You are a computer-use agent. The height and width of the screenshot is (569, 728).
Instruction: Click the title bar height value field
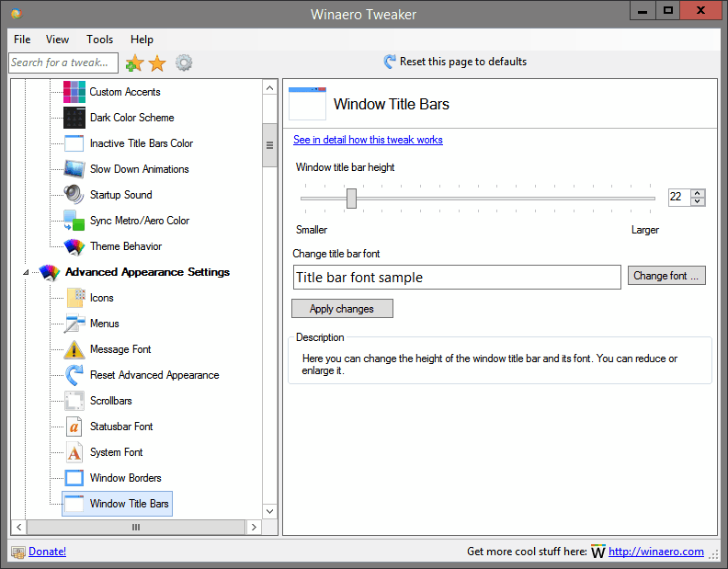pyautogui.click(x=679, y=198)
